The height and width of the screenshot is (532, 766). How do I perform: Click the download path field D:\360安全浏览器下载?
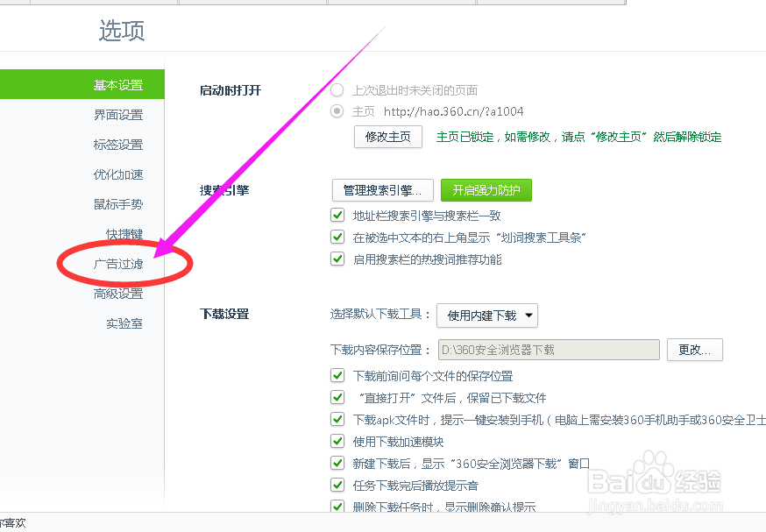[549, 350]
